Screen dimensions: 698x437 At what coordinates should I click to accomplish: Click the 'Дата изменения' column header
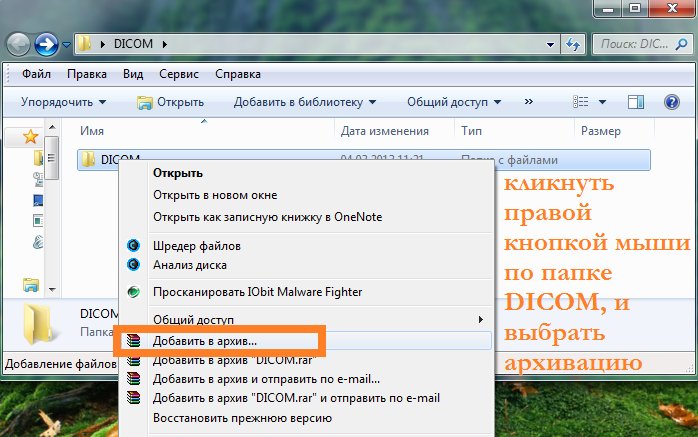tap(384, 131)
